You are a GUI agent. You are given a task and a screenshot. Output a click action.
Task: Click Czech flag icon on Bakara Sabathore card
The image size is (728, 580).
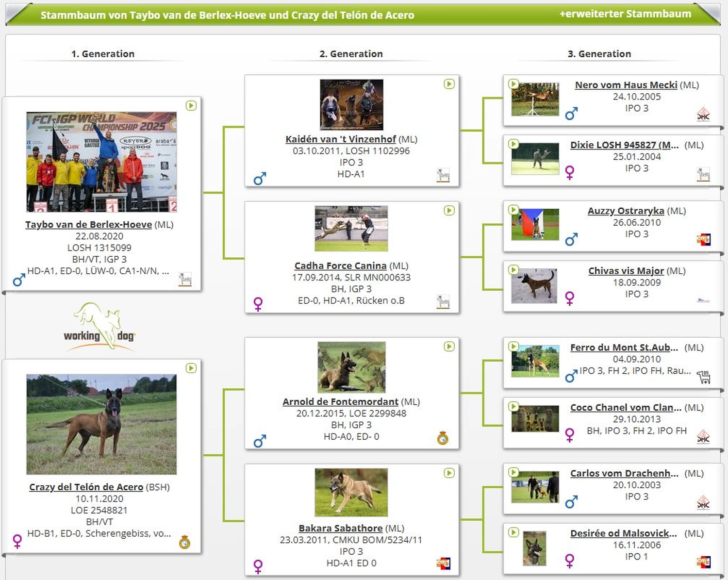click(443, 563)
